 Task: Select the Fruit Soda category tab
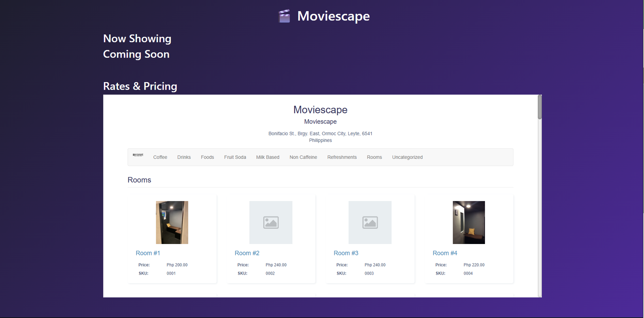click(235, 157)
